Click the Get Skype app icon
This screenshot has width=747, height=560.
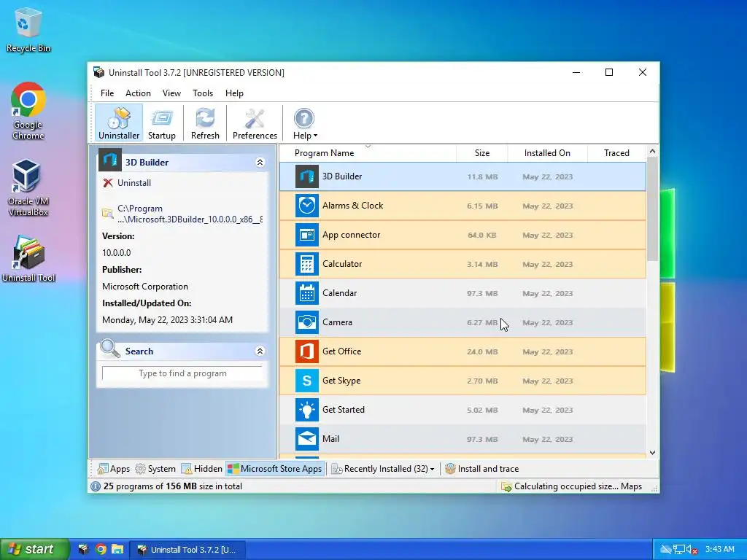pos(307,381)
